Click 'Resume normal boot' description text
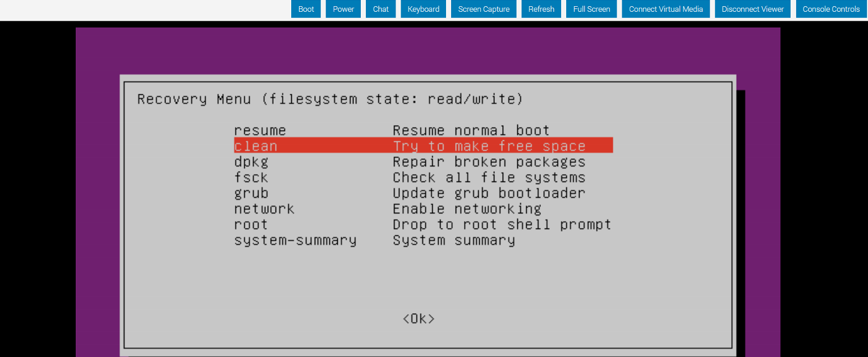This screenshot has width=868, height=357. (471, 130)
